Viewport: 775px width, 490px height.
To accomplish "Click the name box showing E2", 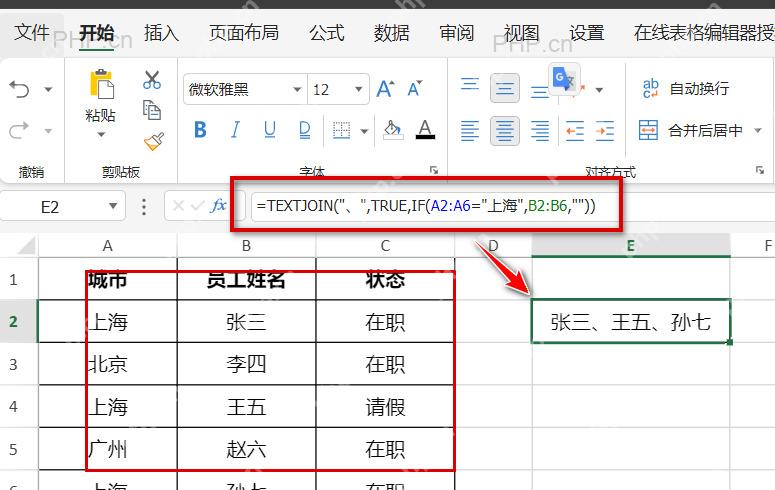I will (50, 206).
